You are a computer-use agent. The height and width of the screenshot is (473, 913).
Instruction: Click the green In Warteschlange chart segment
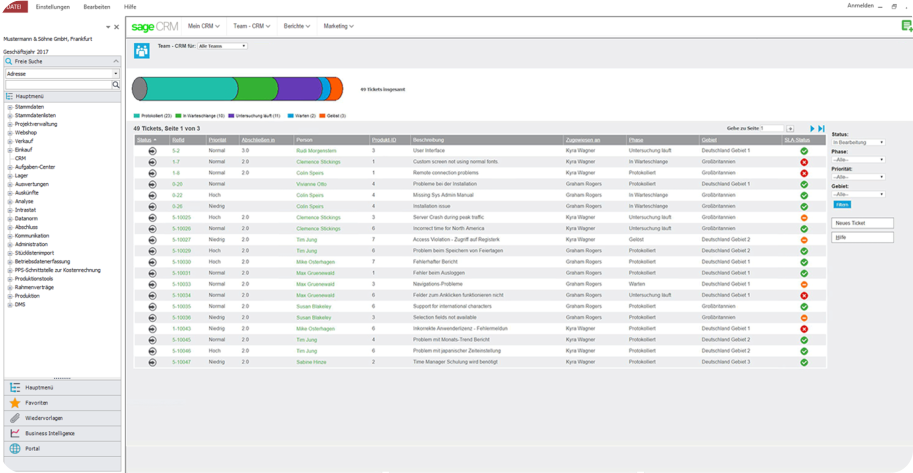pos(257,89)
